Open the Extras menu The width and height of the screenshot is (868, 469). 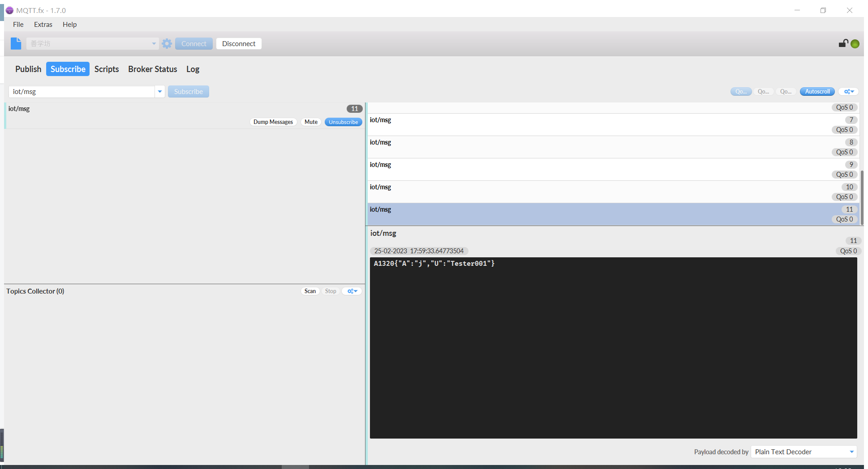pos(43,25)
